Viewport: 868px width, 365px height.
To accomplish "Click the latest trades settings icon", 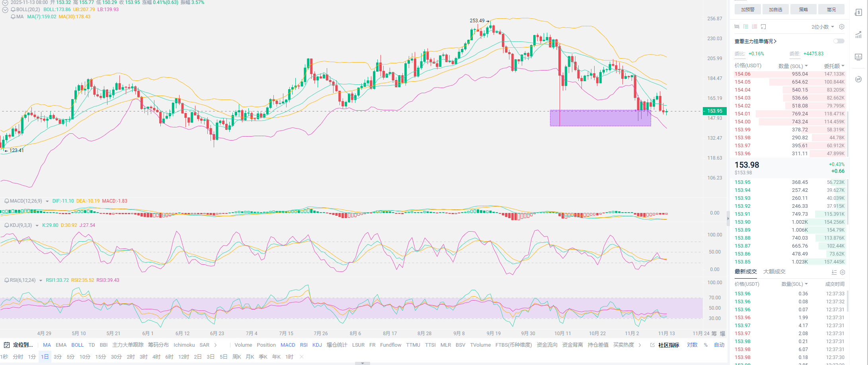I will (842, 272).
